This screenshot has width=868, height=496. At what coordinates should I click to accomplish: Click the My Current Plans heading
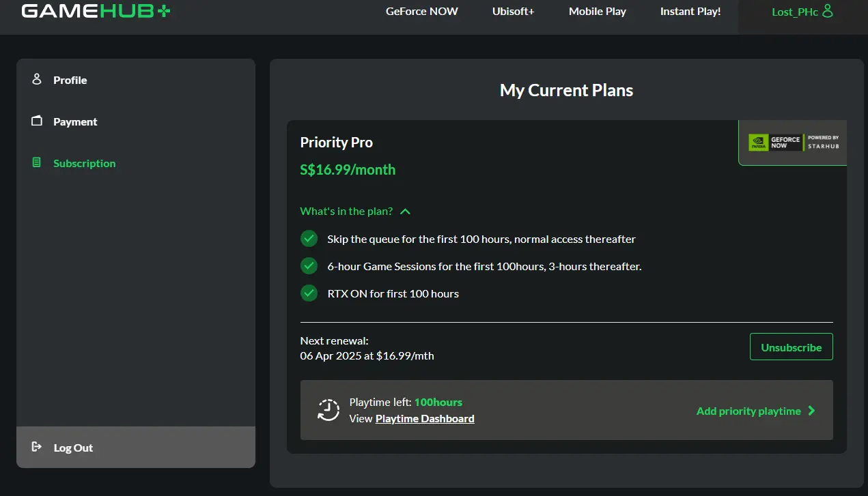[567, 90]
